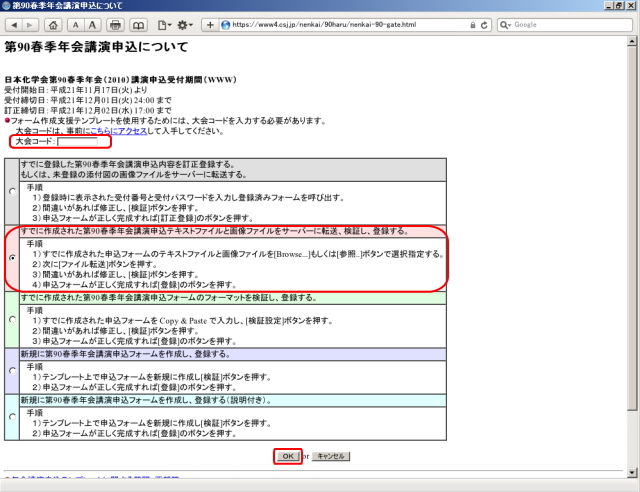Click the browser Back arrow button
Viewport: 640px width, 492px height.
pyautogui.click(x=13, y=24)
